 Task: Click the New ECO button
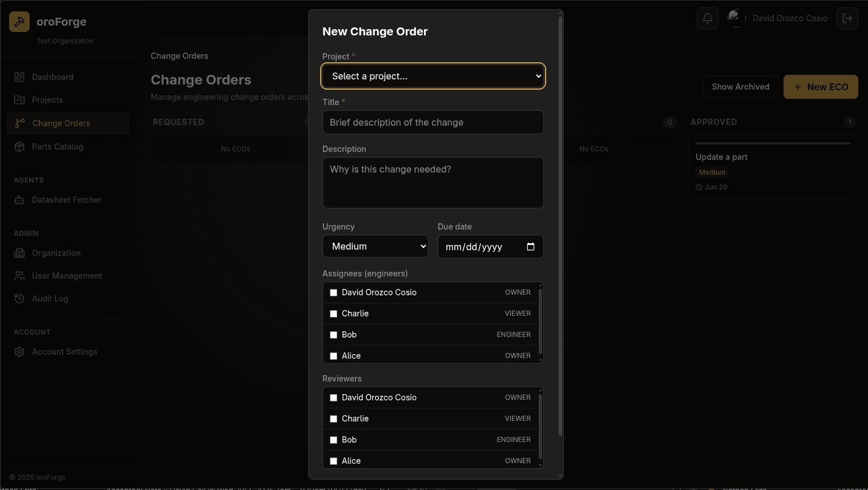821,87
